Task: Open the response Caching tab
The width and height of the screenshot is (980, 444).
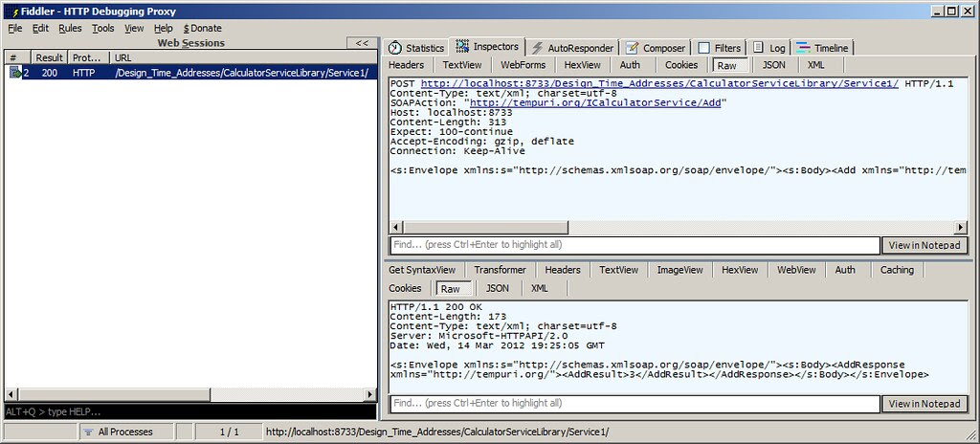Action: coord(897,270)
